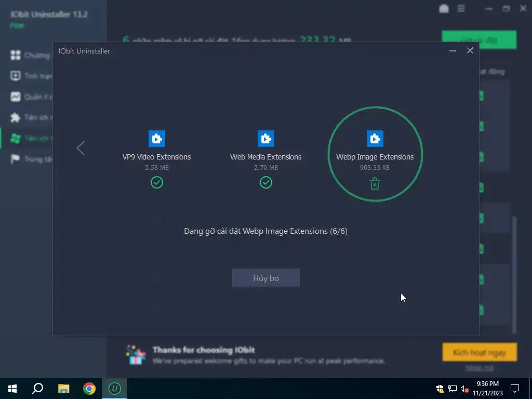This screenshot has width=532, height=399.
Task: Select the Webp Image Extensions app icon
Action: 375,139
